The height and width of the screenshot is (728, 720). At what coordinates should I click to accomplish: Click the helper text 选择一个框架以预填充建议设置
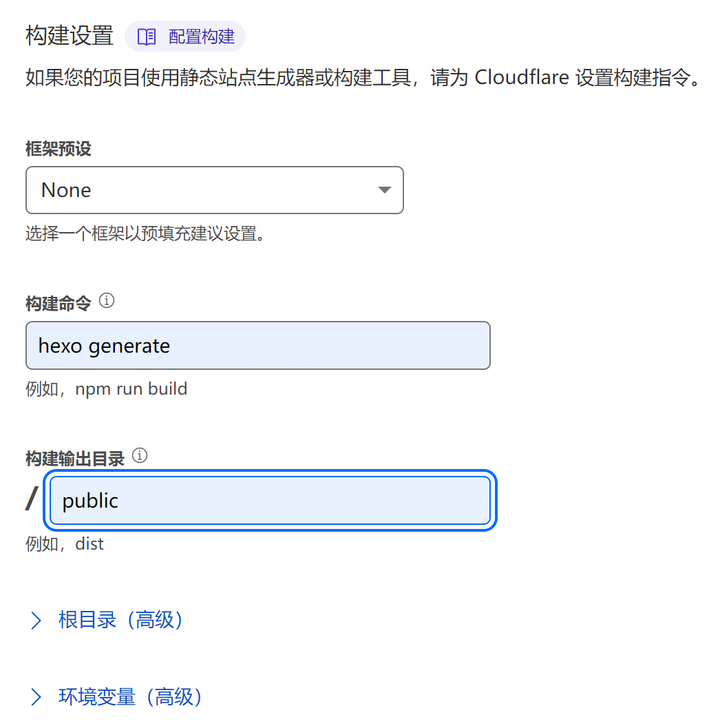(145, 233)
